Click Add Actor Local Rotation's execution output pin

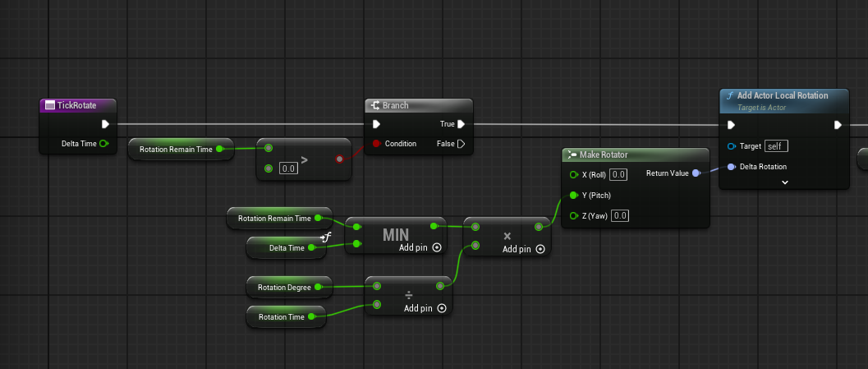click(x=838, y=125)
